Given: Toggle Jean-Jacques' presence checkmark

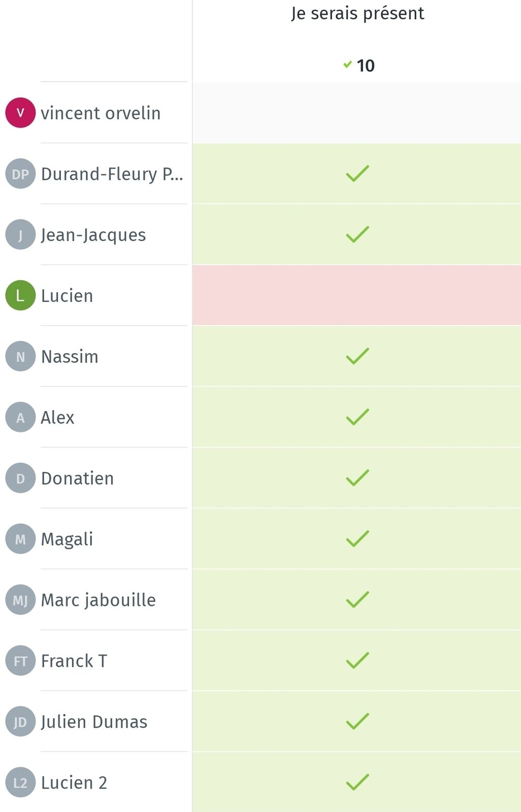Looking at the screenshot, I should 357,234.
